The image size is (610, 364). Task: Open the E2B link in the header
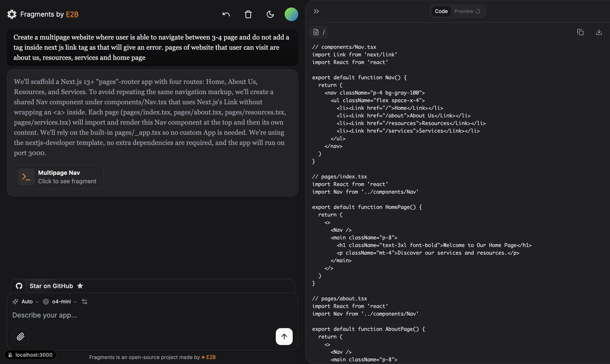(72, 14)
